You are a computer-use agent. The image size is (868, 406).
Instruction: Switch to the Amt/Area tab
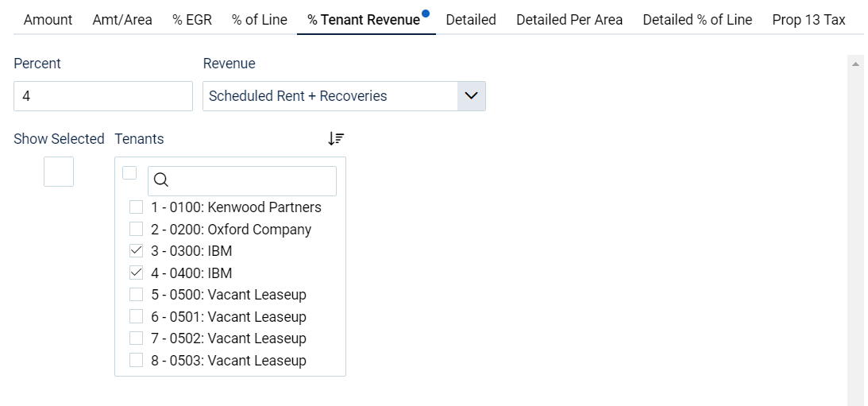pos(122,20)
